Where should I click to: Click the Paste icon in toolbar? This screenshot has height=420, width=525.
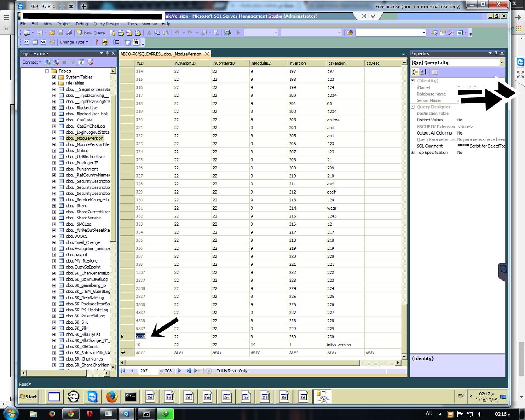click(166, 33)
